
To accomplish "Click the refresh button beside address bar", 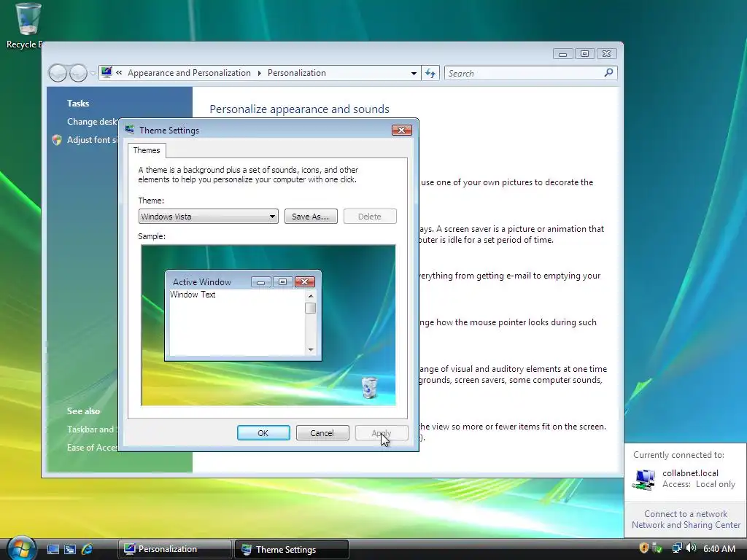I will point(430,74).
